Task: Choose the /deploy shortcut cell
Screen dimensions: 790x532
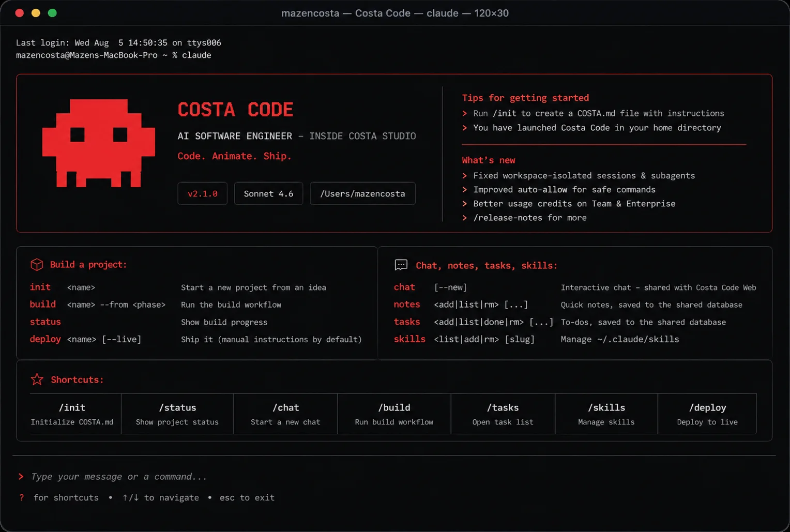Action: click(707, 414)
